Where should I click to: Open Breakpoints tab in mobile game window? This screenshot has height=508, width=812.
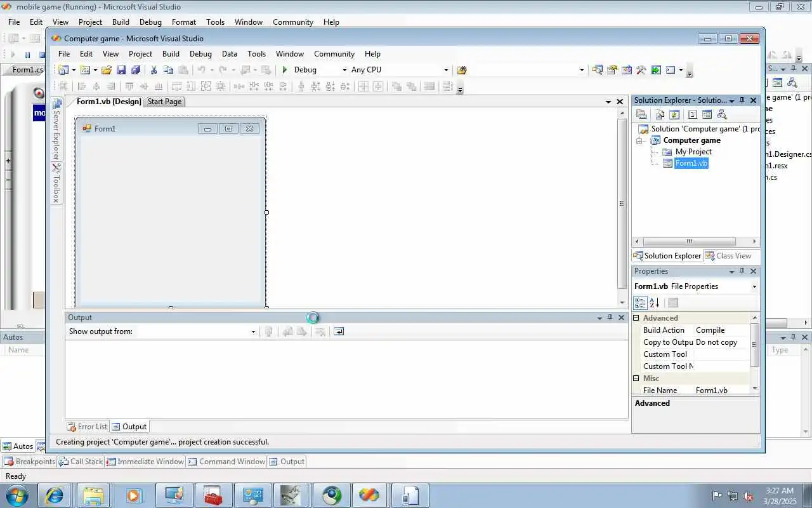(30, 462)
